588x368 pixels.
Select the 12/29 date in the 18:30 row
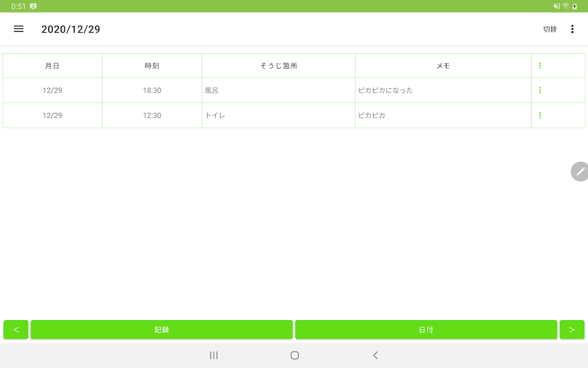[x=52, y=90]
